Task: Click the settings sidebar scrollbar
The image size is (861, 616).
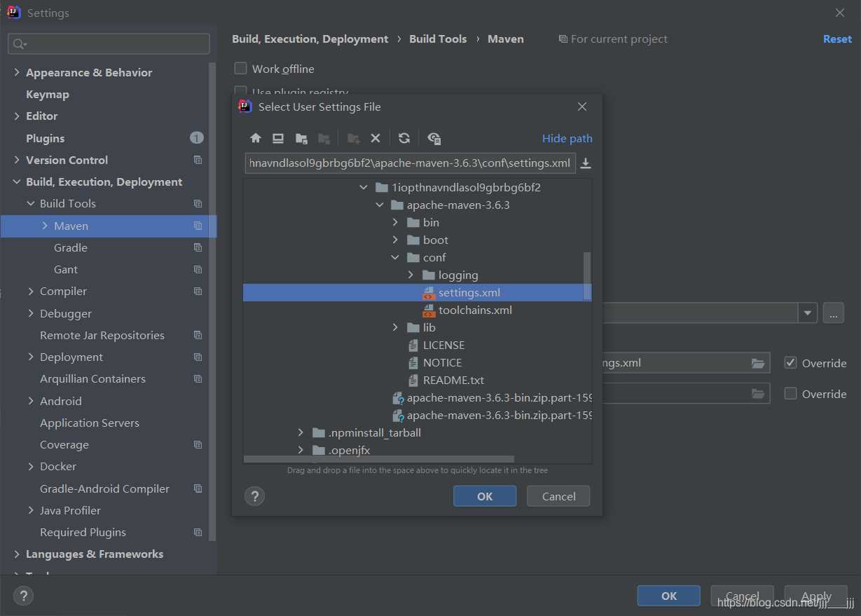Action: coord(213,301)
